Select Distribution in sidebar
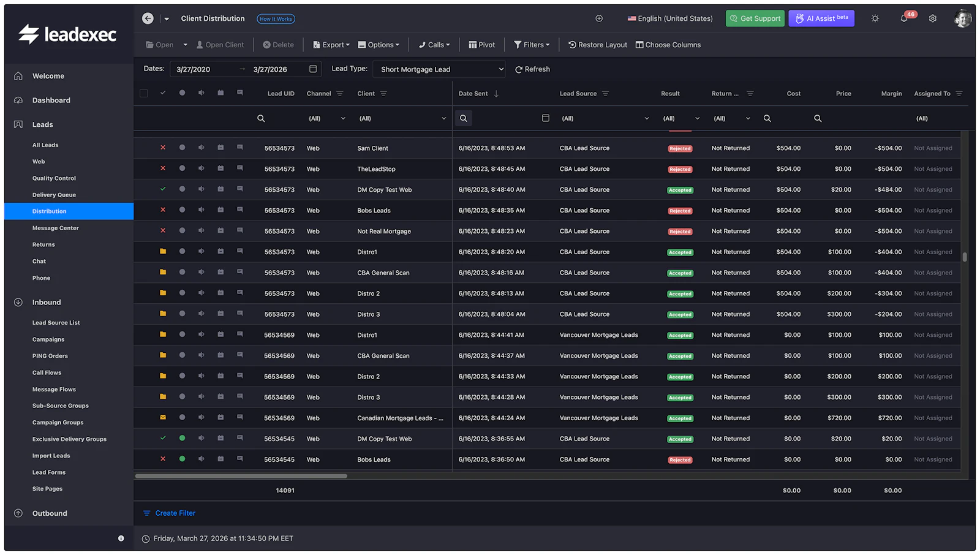The width and height of the screenshot is (980, 555). 69,211
